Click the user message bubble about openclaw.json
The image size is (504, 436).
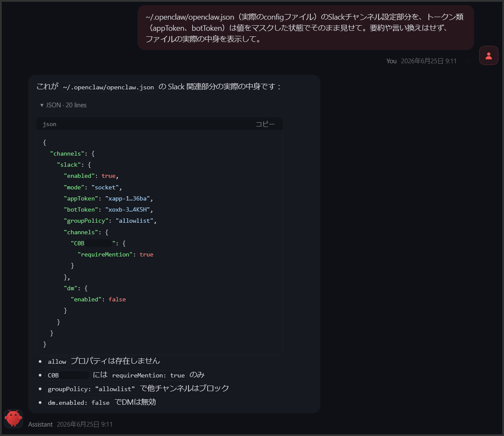tap(306, 28)
